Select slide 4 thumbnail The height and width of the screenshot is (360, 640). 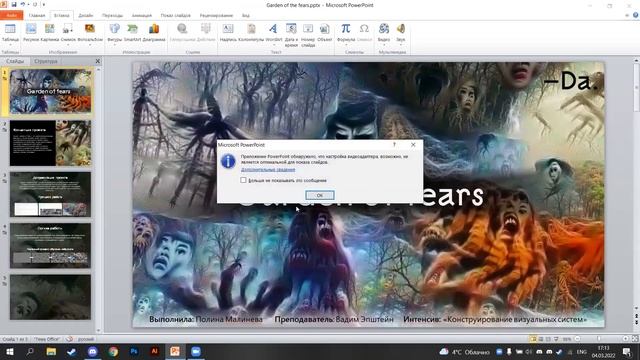coord(50,245)
